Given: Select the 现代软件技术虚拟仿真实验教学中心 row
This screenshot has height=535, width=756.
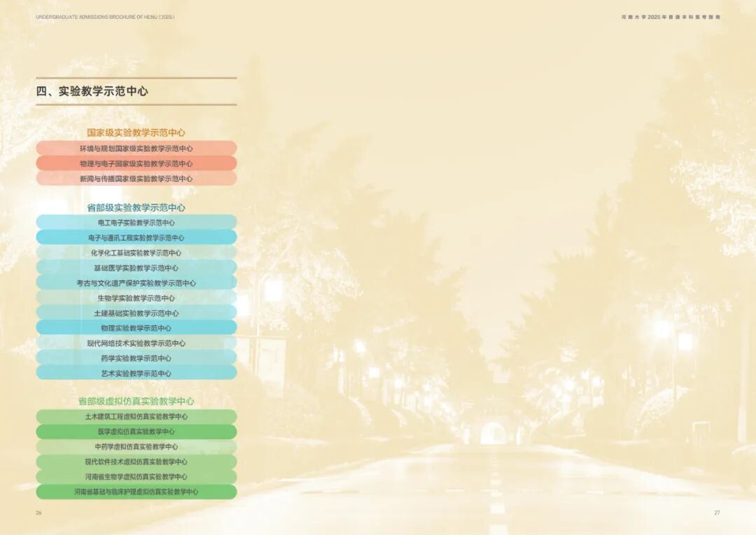Looking at the screenshot, I should click(136, 461).
